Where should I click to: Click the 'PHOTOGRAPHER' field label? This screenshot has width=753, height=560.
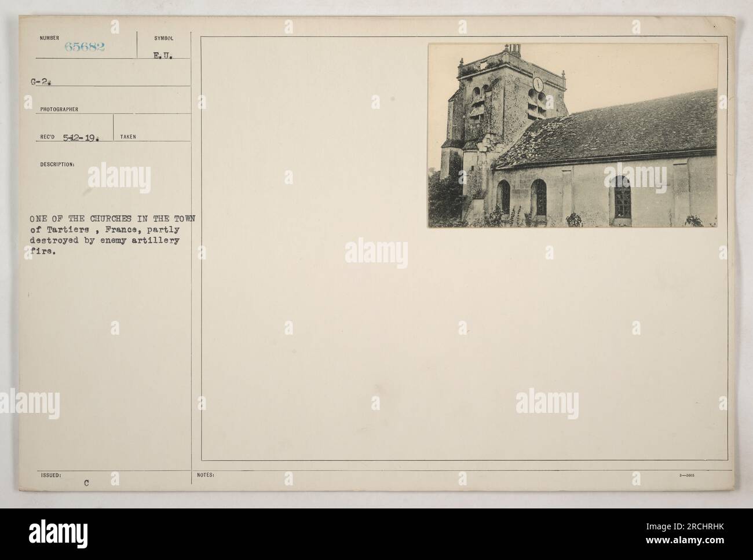point(59,108)
